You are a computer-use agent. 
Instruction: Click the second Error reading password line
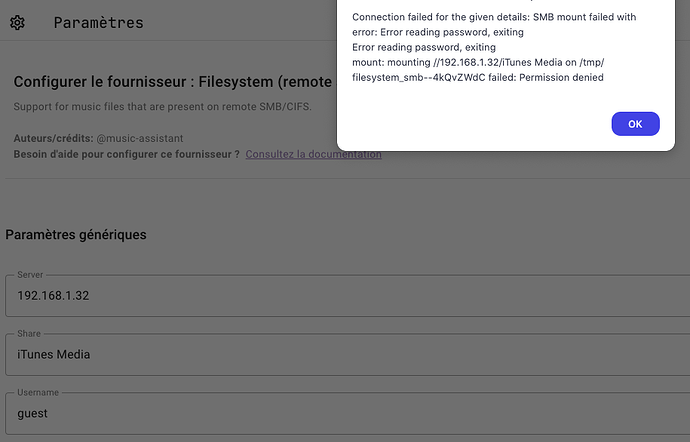coord(424,47)
